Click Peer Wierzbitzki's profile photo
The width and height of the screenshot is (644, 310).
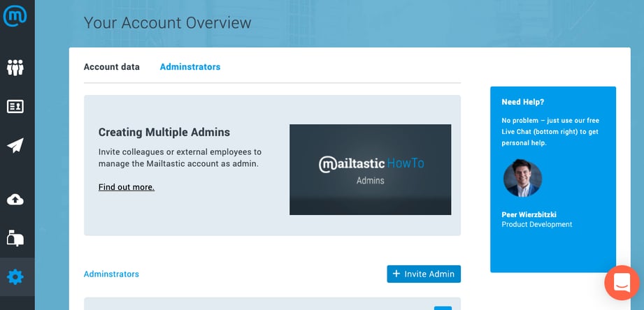[x=522, y=179]
